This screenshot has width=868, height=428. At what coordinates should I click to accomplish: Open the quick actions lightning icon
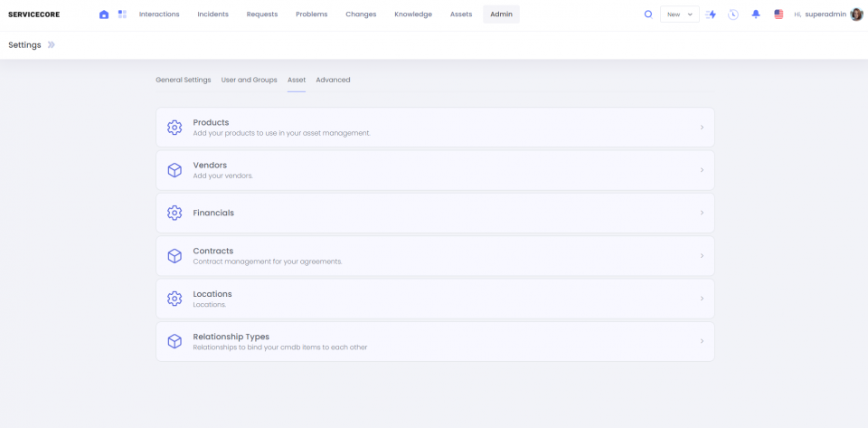click(x=711, y=14)
